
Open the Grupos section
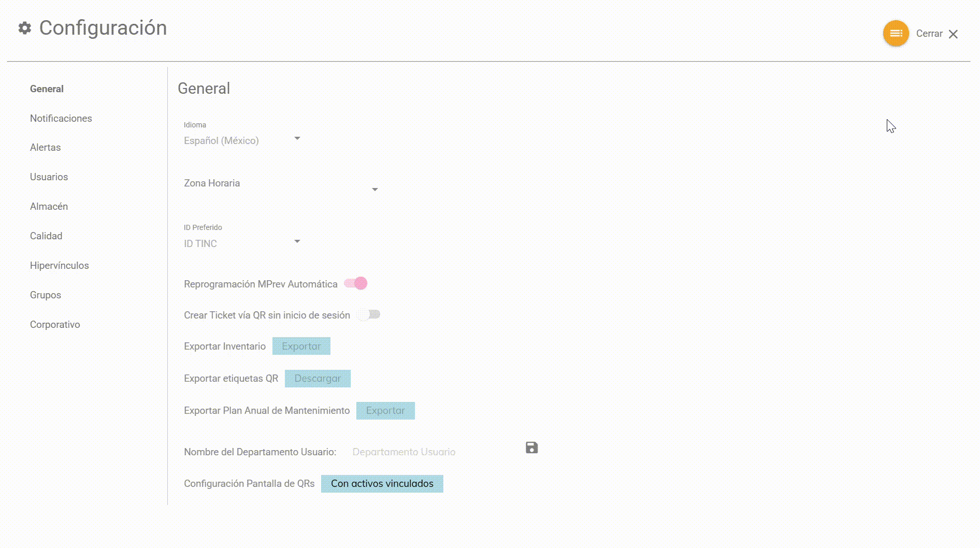(46, 295)
